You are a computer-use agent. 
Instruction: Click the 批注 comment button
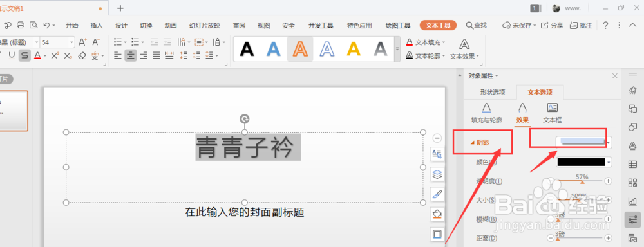(581, 26)
